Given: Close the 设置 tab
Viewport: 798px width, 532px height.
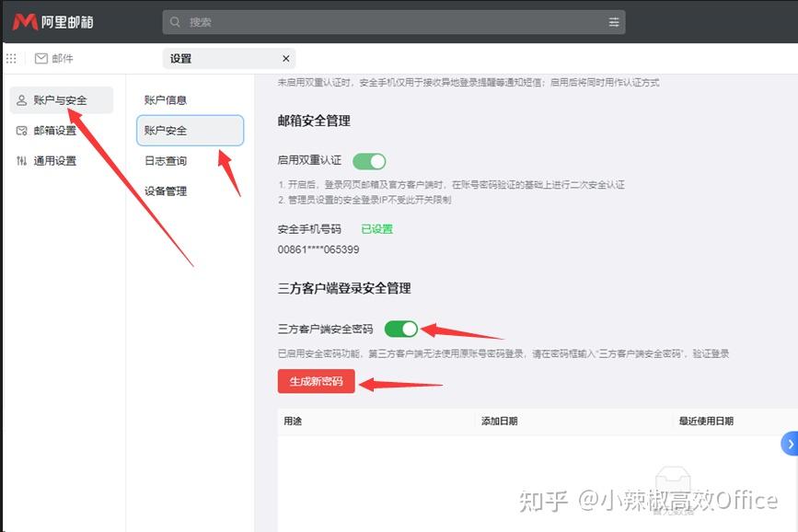Looking at the screenshot, I should (x=286, y=59).
